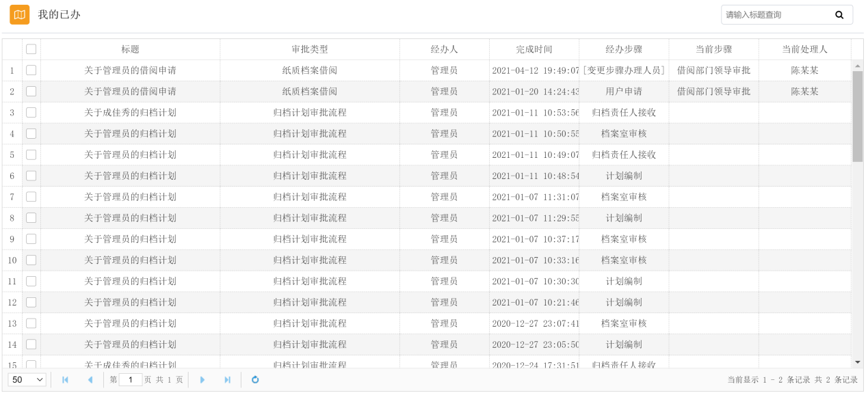Click 归档计划审批流程 in row 4
This screenshot has height=393, width=868.
click(x=310, y=134)
